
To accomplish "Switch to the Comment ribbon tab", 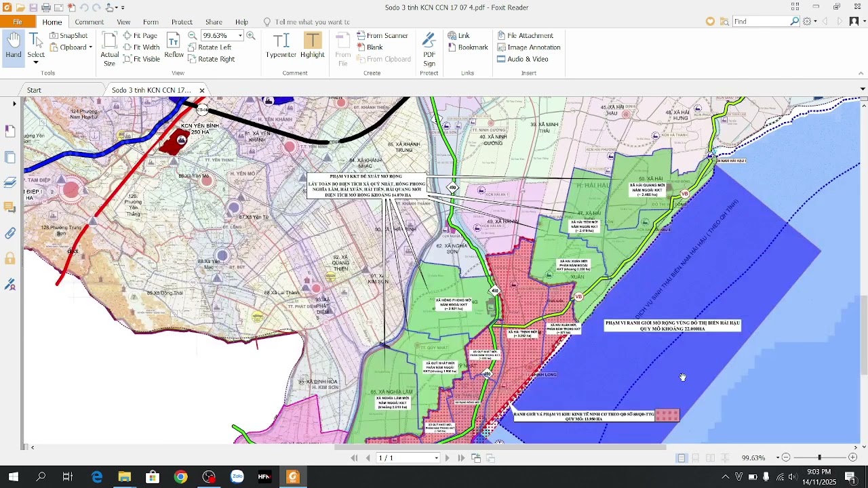I will click(90, 22).
